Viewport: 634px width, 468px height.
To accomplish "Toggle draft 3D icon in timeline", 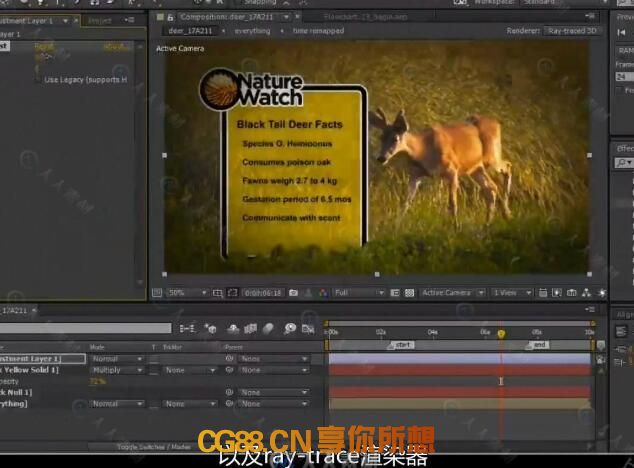I will tap(210, 328).
